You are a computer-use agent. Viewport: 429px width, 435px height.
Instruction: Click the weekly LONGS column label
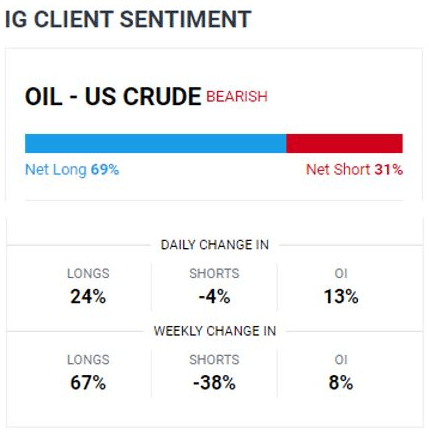click(x=88, y=360)
